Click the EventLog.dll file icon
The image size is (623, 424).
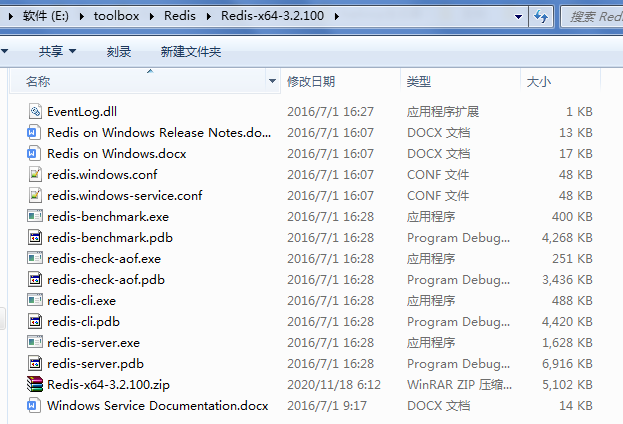[35, 112]
